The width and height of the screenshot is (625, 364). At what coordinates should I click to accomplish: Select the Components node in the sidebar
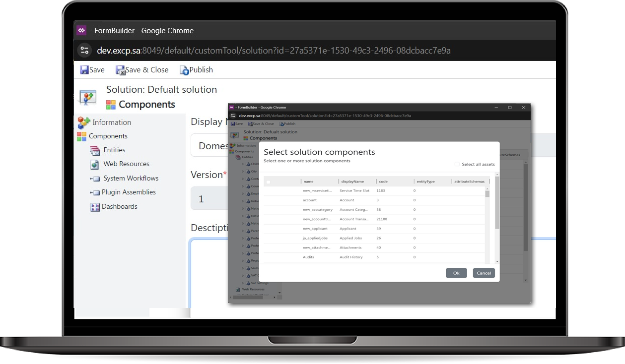pyautogui.click(x=108, y=136)
